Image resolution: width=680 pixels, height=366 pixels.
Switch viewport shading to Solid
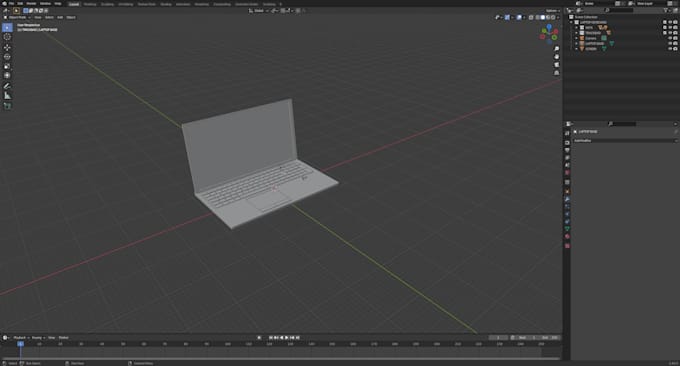point(543,17)
